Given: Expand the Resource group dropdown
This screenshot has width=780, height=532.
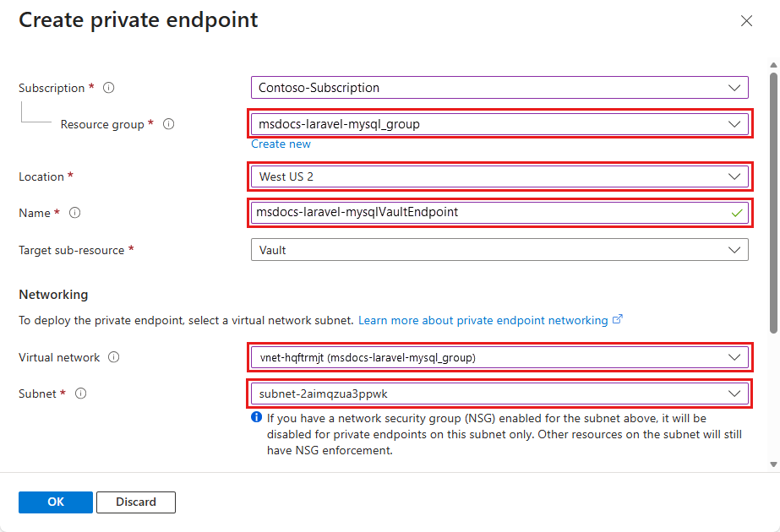Looking at the screenshot, I should tap(499, 124).
